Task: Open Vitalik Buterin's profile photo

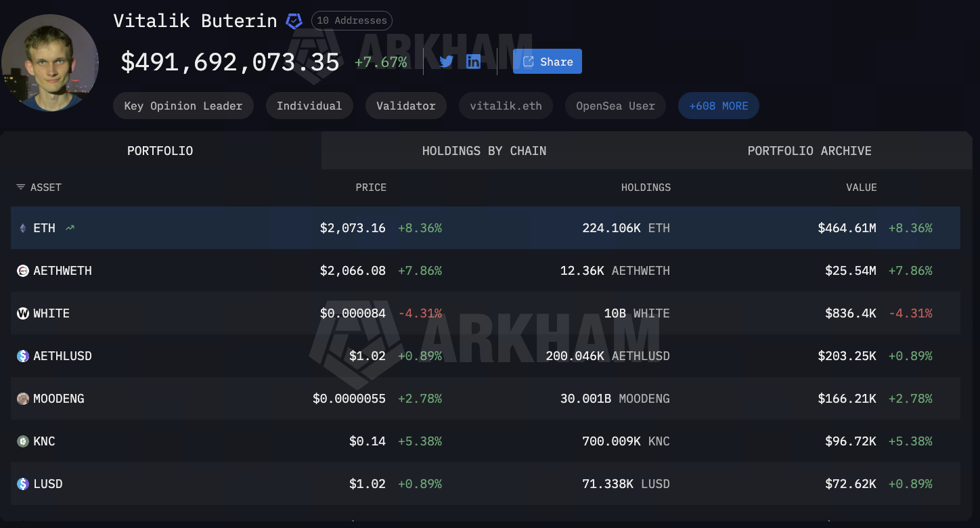Action: pyautogui.click(x=50, y=63)
